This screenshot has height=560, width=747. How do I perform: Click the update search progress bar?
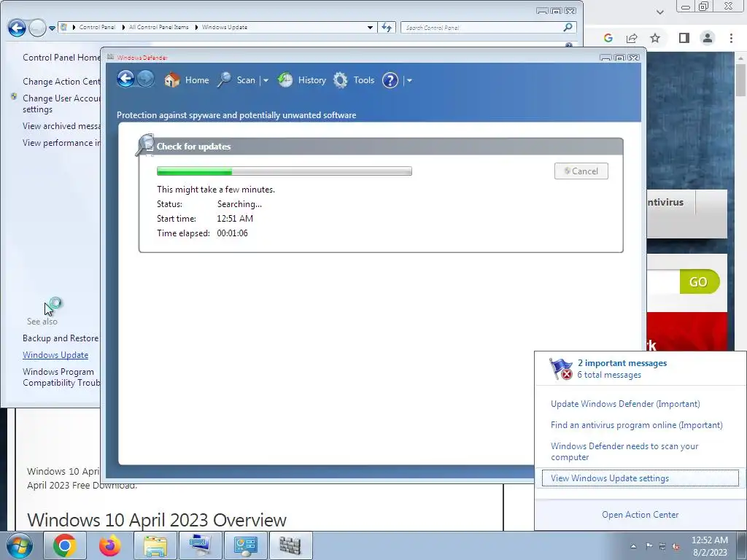[x=285, y=171]
